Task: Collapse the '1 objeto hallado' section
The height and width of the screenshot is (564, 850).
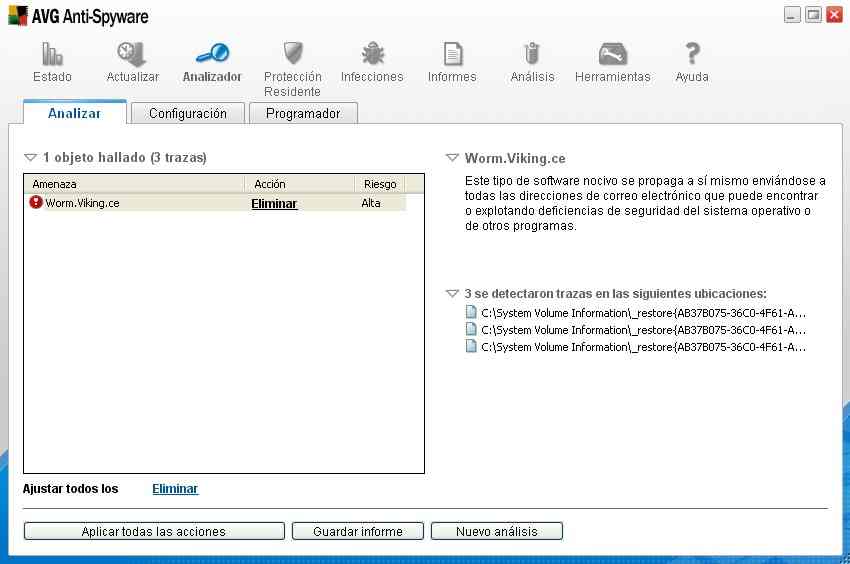Action: [x=30, y=158]
